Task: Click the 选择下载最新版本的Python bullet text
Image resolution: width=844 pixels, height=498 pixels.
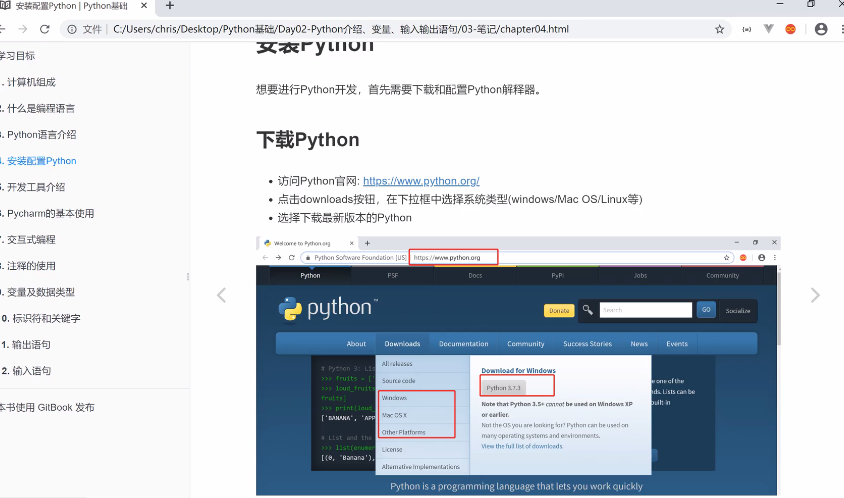Action: (x=344, y=218)
